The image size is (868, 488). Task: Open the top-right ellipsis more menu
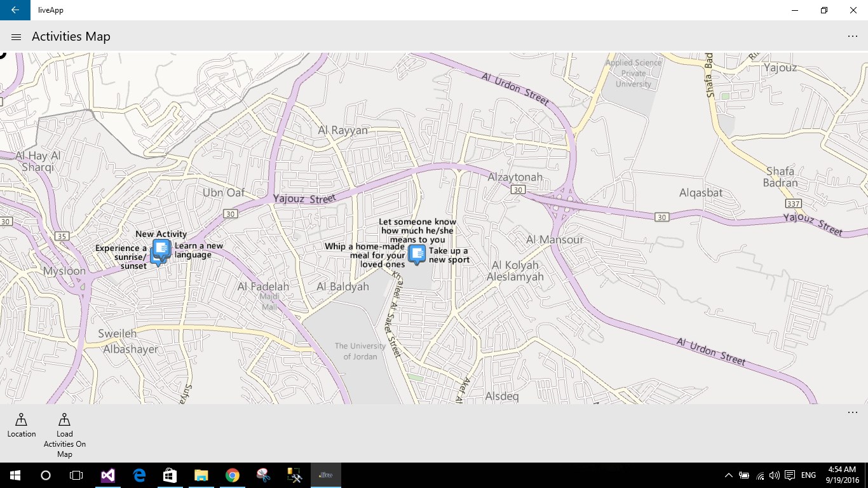[x=852, y=37]
